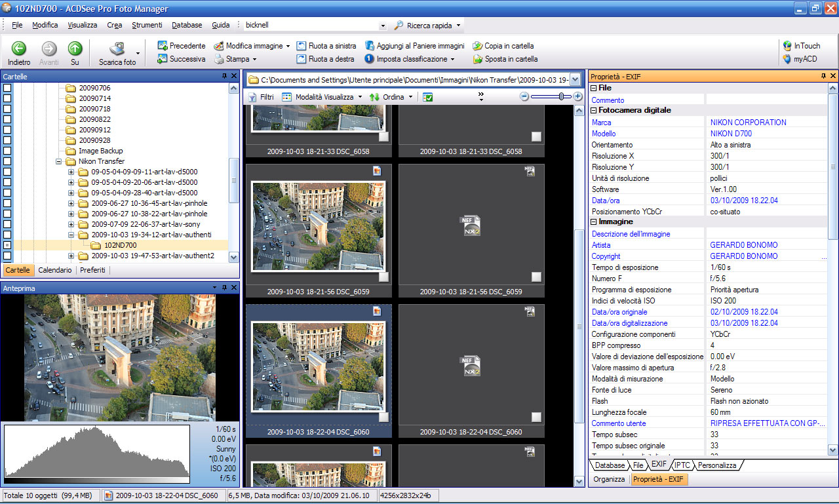Adjust the thumbnail size slider

562,96
